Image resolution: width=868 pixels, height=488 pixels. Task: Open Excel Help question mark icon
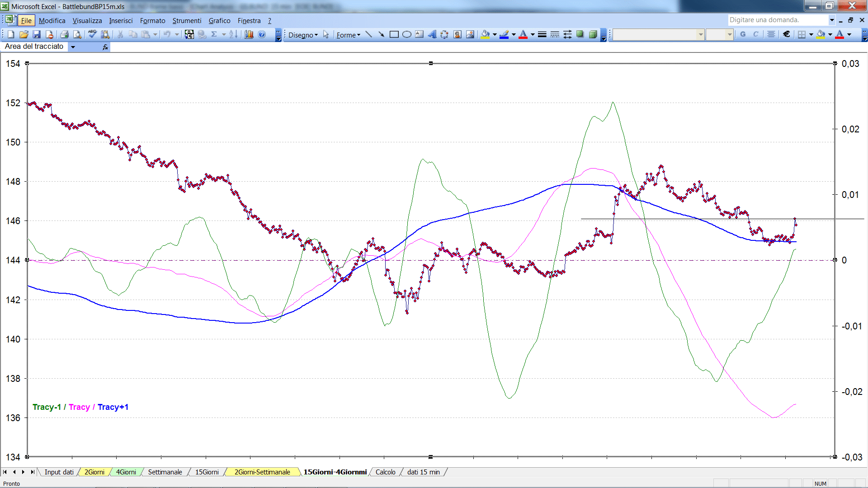pos(262,34)
